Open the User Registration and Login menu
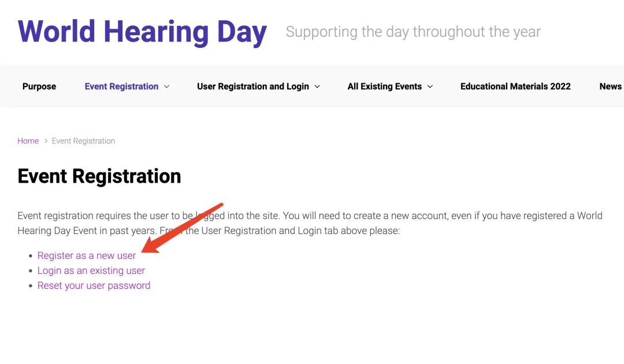 [252, 87]
